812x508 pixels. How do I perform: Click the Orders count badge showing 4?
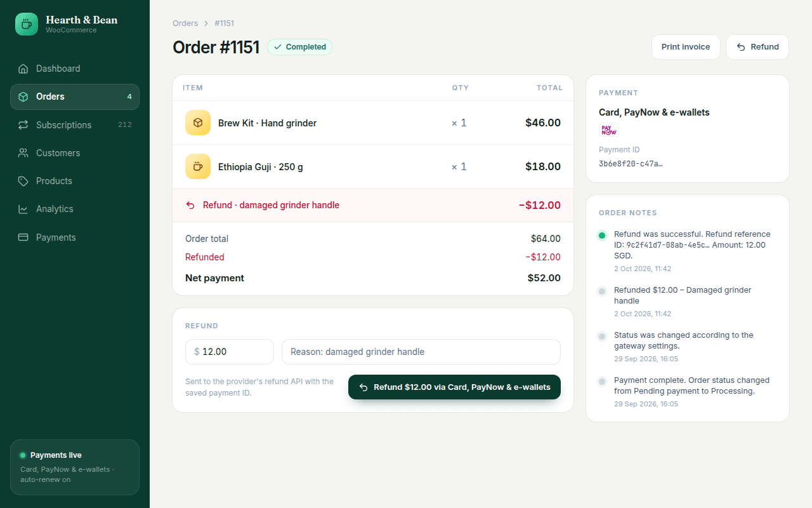coord(129,97)
